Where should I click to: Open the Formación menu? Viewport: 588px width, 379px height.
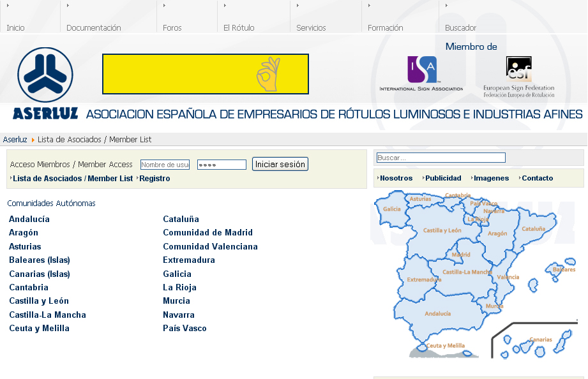coord(386,27)
